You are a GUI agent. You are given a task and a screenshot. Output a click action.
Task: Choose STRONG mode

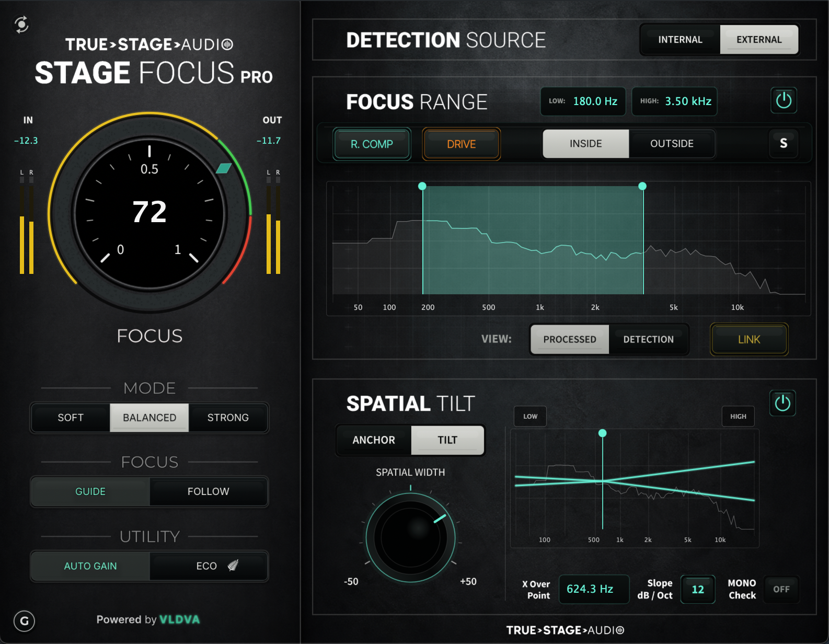pos(228,418)
